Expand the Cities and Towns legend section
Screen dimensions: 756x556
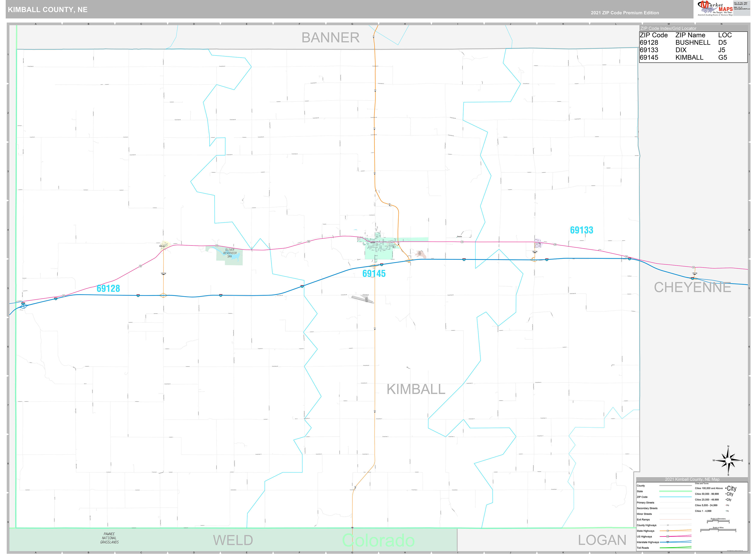702,484
